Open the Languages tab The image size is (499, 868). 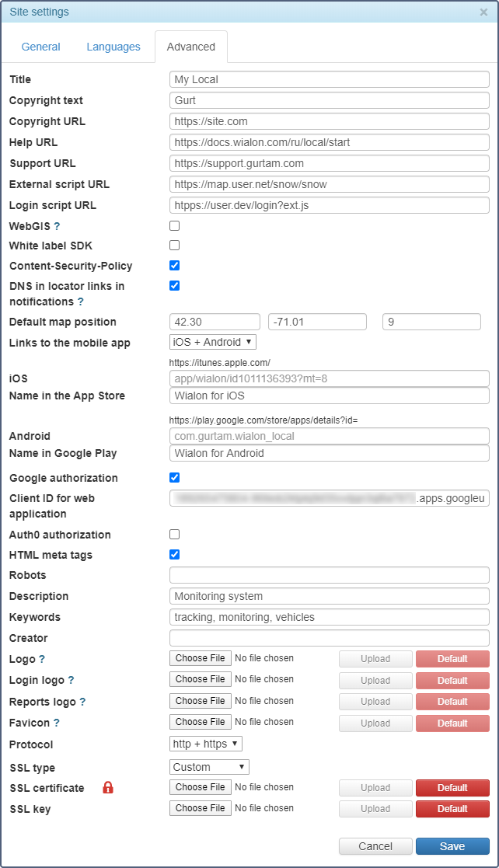(x=113, y=47)
